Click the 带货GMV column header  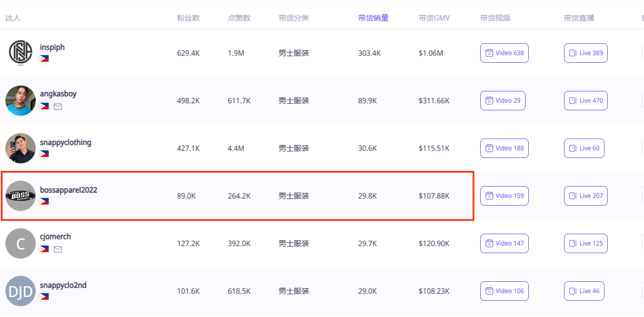[x=434, y=18]
